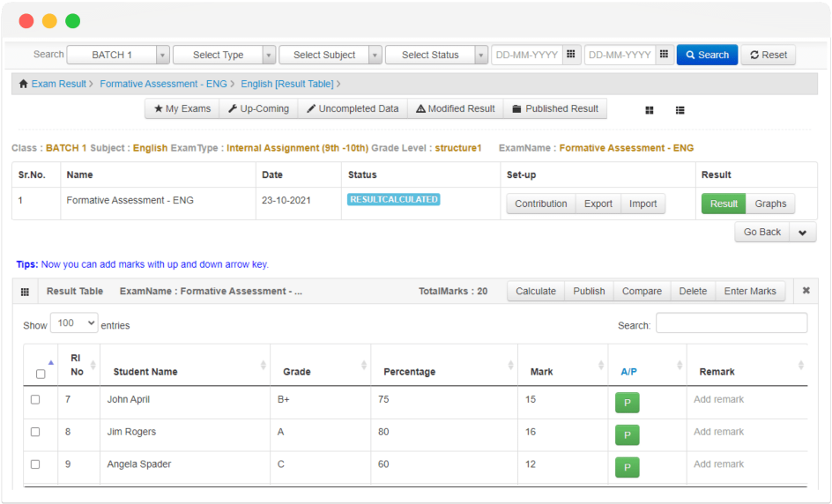Image resolution: width=832 pixels, height=504 pixels.
Task: Click the Publish button
Action: tap(589, 292)
